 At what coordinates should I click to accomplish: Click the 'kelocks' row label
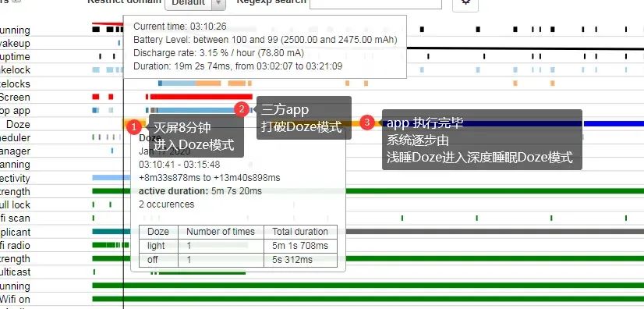pos(15,83)
